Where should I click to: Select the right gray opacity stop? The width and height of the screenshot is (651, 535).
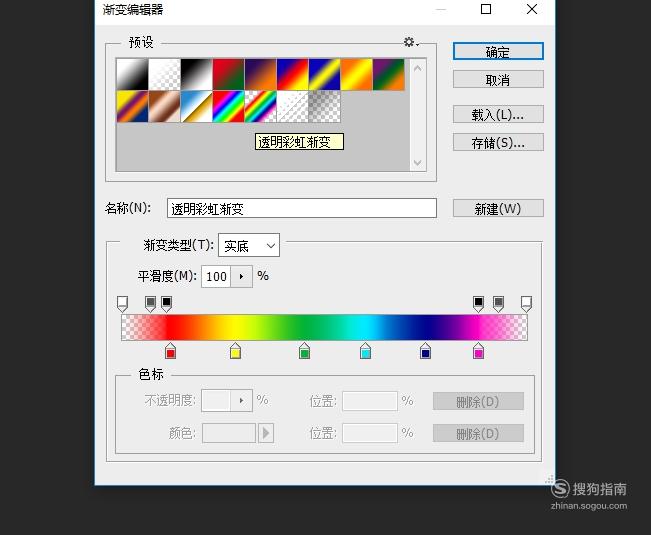tap(498, 304)
